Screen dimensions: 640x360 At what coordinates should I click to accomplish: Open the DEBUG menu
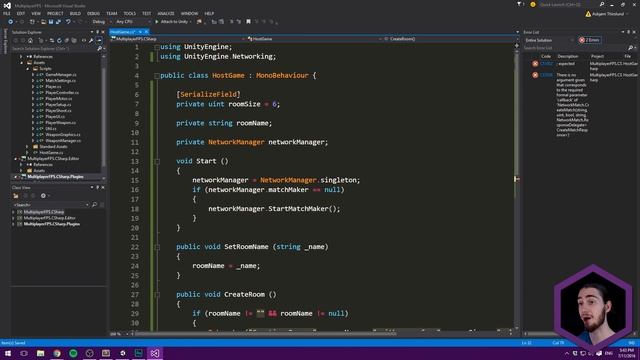(93, 13)
